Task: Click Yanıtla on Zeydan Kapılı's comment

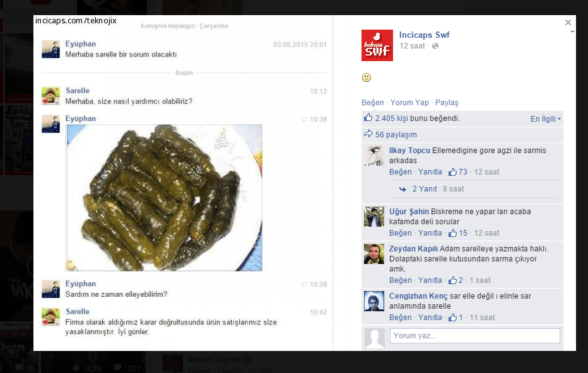Action: click(x=430, y=280)
